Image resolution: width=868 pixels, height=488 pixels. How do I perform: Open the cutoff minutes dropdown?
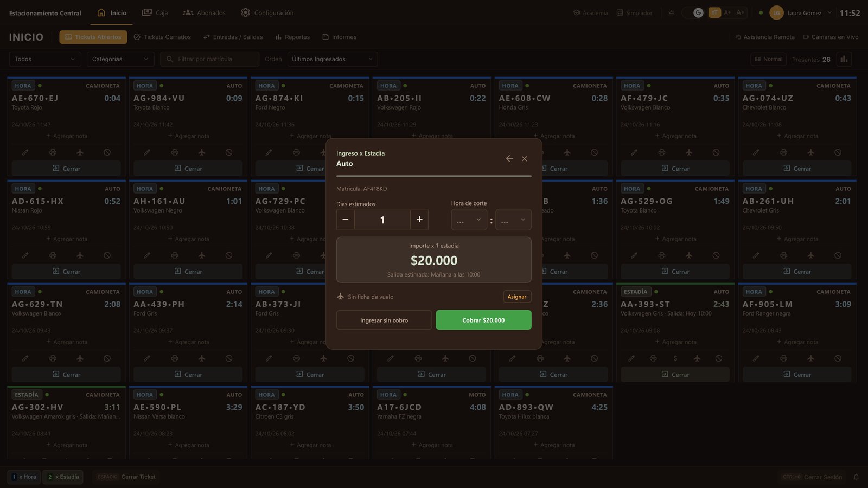(x=513, y=220)
